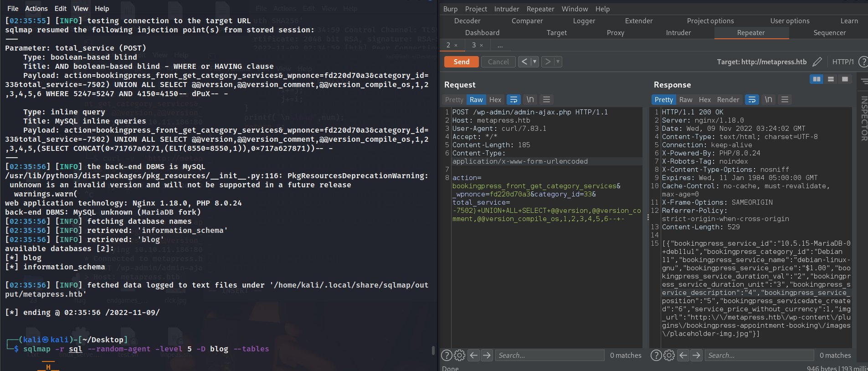The height and width of the screenshot is (371, 868).
Task: Close Repeater tab 3
Action: [481, 46]
